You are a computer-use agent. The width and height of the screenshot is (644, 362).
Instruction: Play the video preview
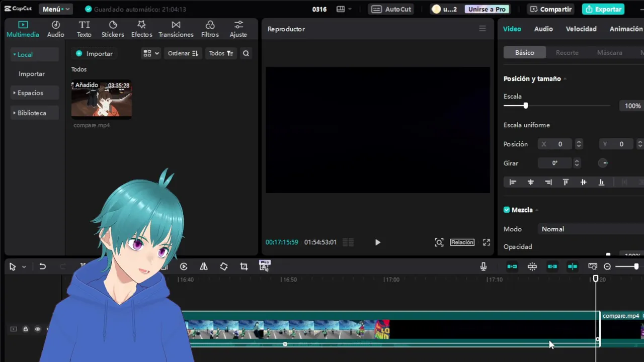click(x=378, y=242)
